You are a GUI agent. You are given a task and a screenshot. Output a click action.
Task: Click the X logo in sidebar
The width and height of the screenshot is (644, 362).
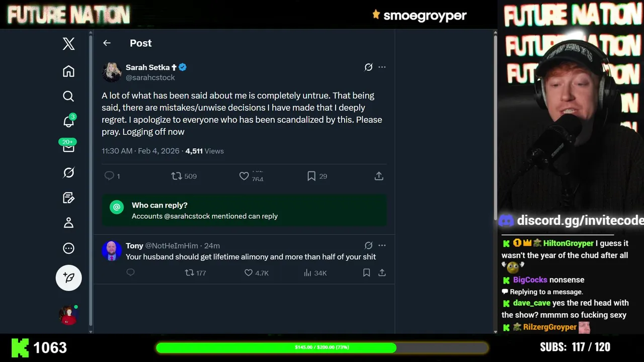(x=68, y=44)
